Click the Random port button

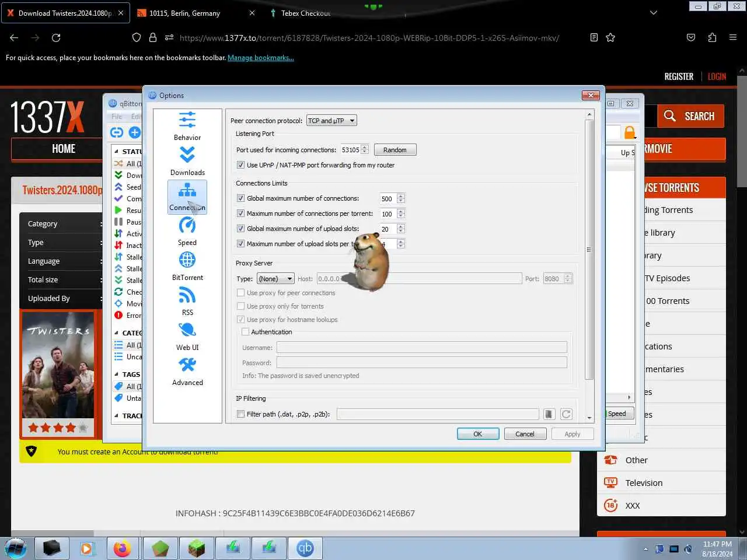(x=395, y=150)
